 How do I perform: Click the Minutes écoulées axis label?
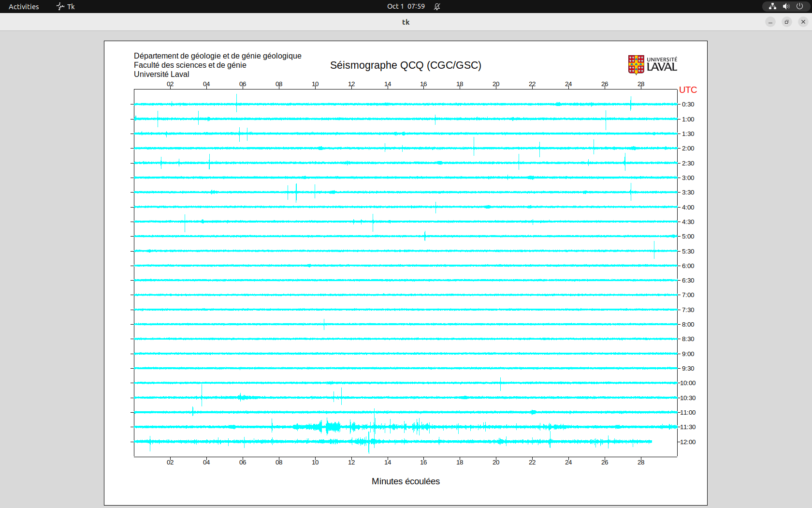406,481
